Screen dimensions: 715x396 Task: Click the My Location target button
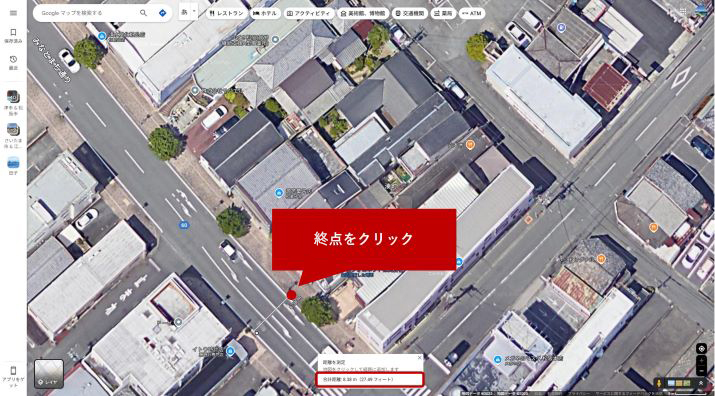point(701,349)
